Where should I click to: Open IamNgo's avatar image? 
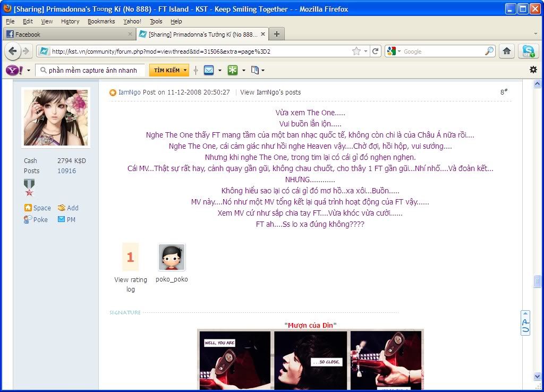pyautogui.click(x=56, y=117)
